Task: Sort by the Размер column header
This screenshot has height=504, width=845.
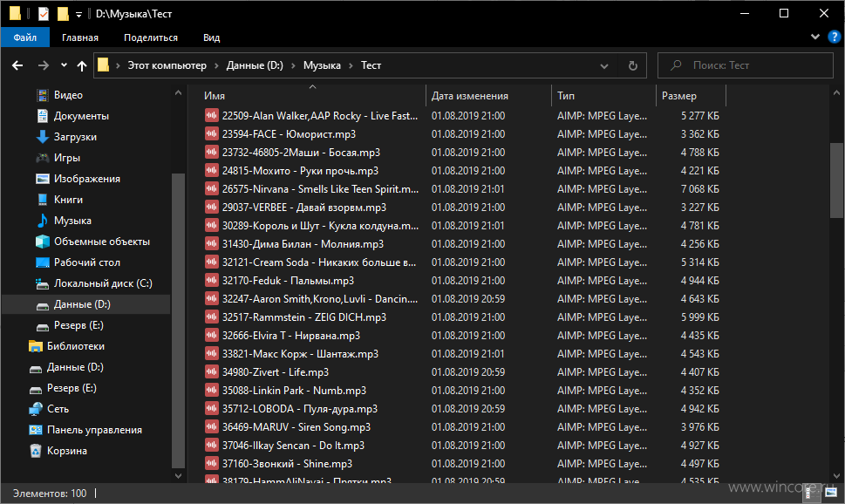Action: (x=691, y=96)
